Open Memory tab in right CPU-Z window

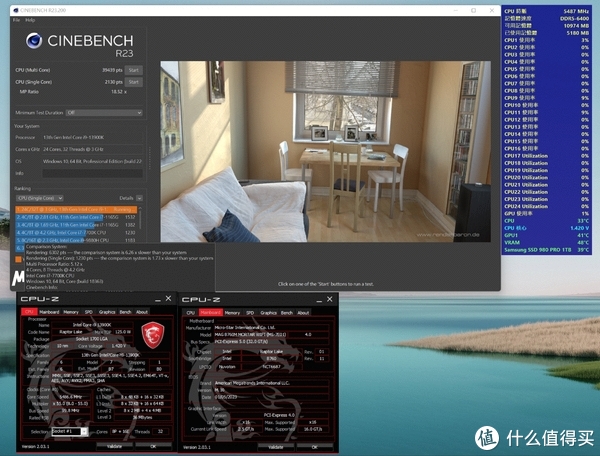click(232, 313)
